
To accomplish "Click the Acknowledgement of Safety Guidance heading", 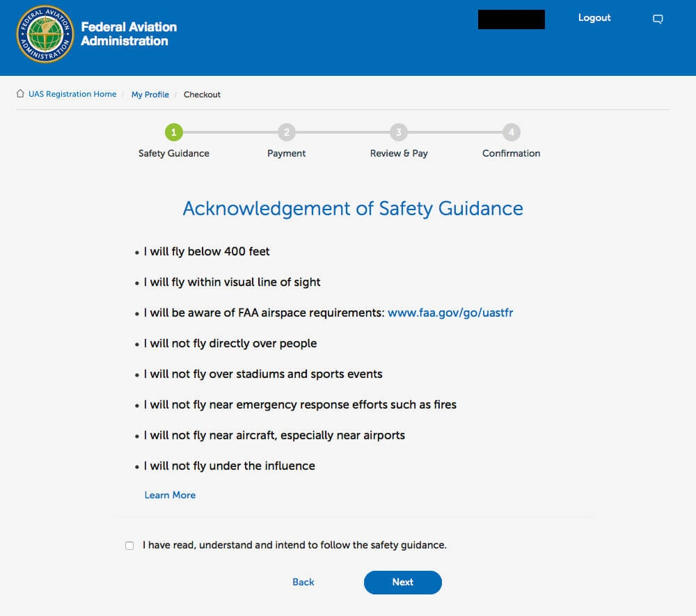I will tap(353, 209).
